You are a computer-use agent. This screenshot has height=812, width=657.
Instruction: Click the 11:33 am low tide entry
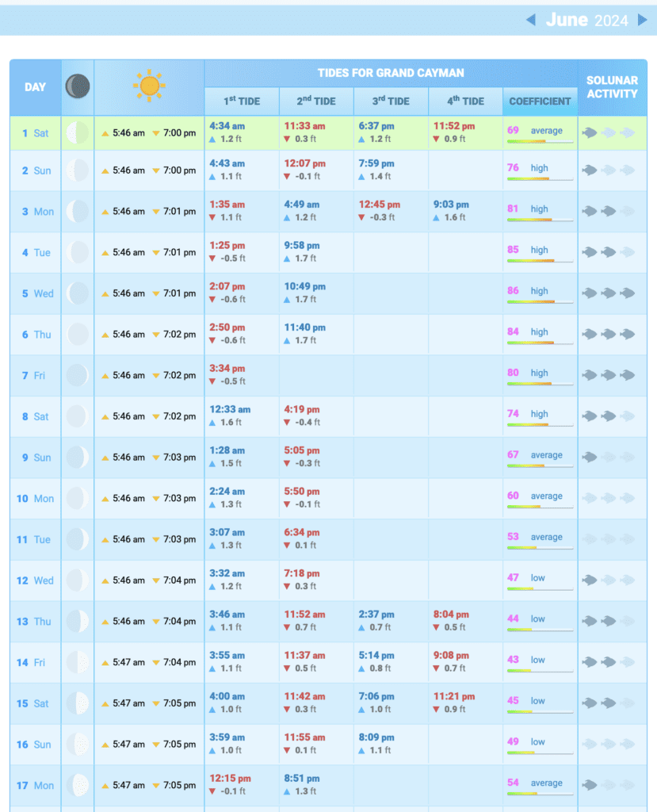pos(304,126)
